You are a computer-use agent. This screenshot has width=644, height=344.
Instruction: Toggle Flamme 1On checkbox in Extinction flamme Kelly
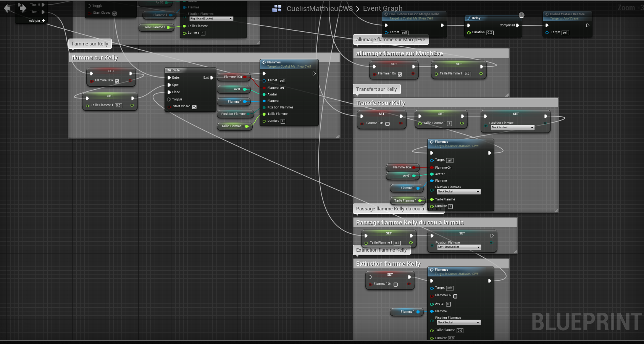coord(395,284)
